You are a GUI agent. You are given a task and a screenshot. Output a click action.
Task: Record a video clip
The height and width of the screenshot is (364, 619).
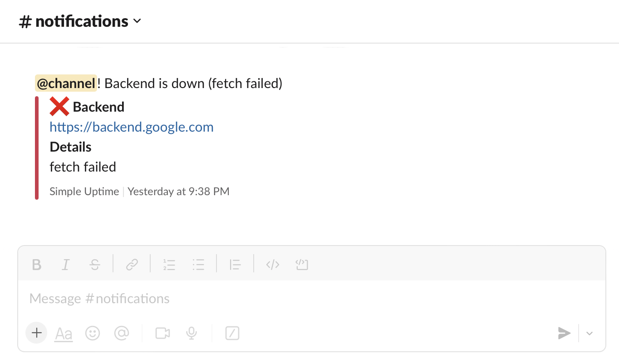tap(162, 334)
